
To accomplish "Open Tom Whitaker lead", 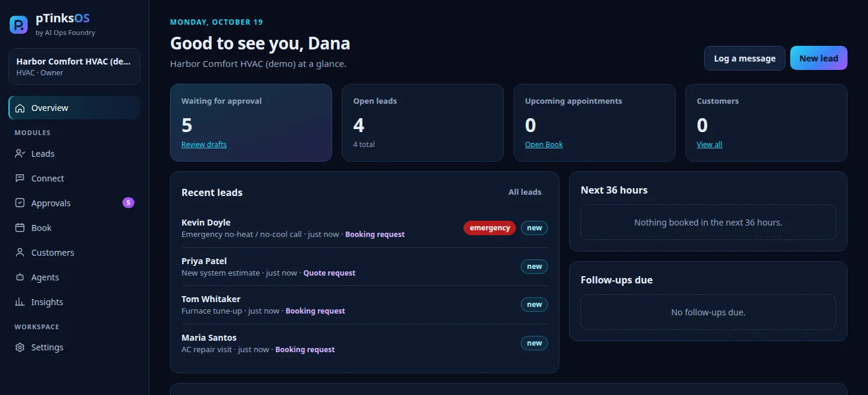I will [365, 305].
